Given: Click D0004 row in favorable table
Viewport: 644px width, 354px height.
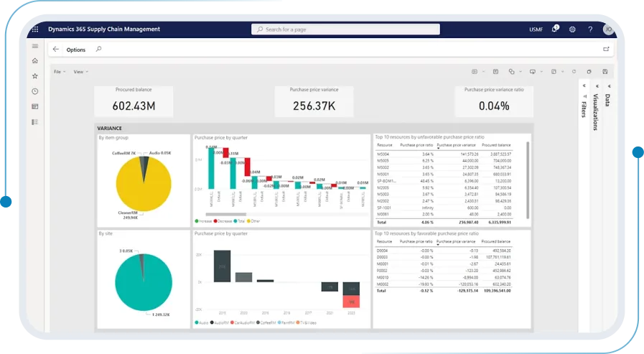Looking at the screenshot, I should [x=444, y=251].
